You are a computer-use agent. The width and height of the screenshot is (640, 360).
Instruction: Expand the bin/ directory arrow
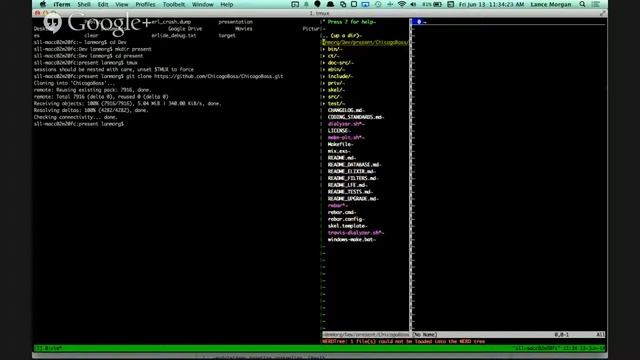click(324, 49)
